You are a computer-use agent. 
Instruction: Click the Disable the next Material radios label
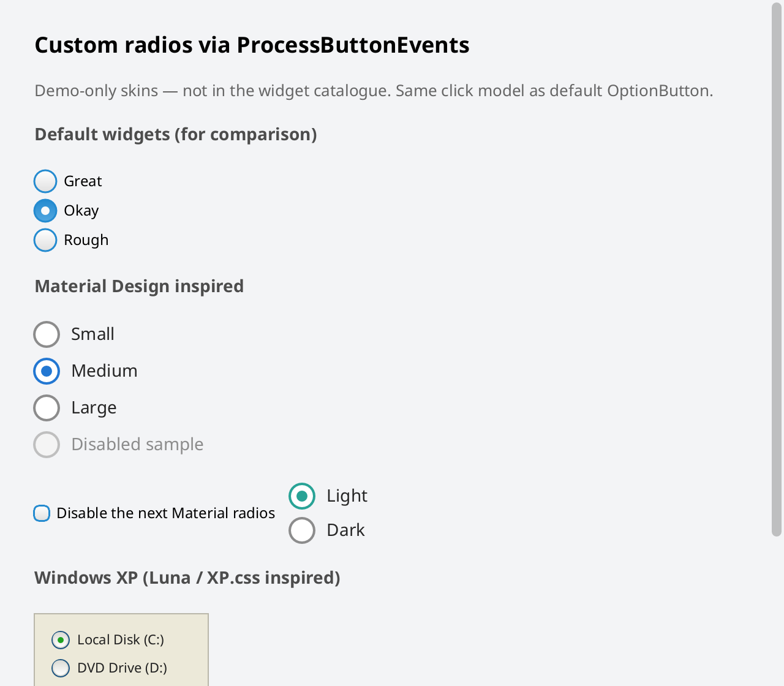tap(165, 513)
